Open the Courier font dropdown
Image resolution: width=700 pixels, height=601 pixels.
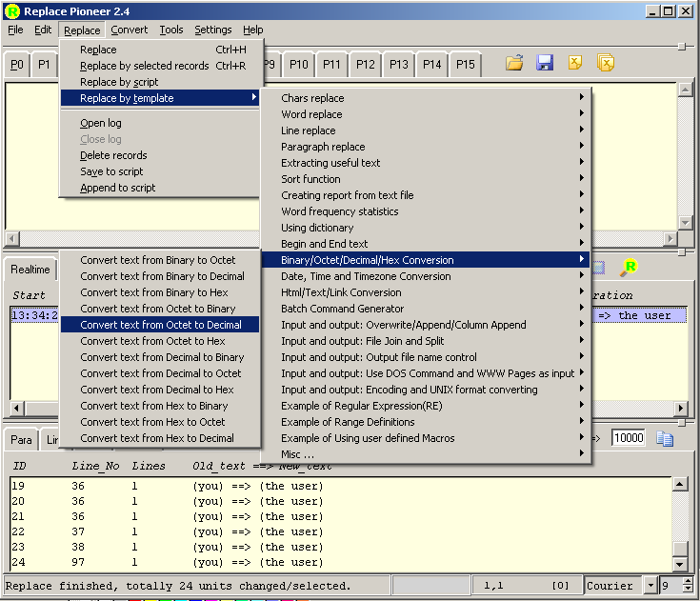click(x=650, y=586)
